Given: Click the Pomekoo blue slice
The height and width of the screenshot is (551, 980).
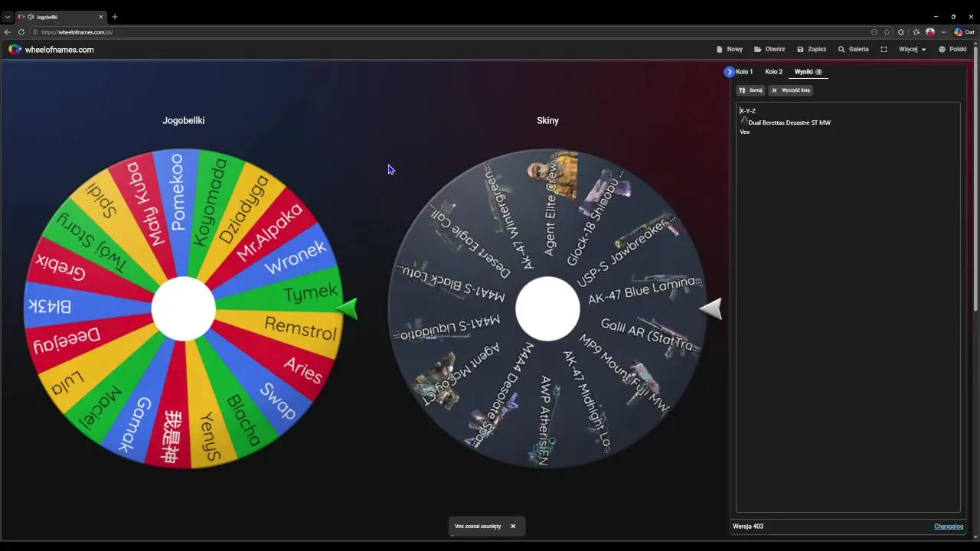Looking at the screenshot, I should pyautogui.click(x=177, y=191).
